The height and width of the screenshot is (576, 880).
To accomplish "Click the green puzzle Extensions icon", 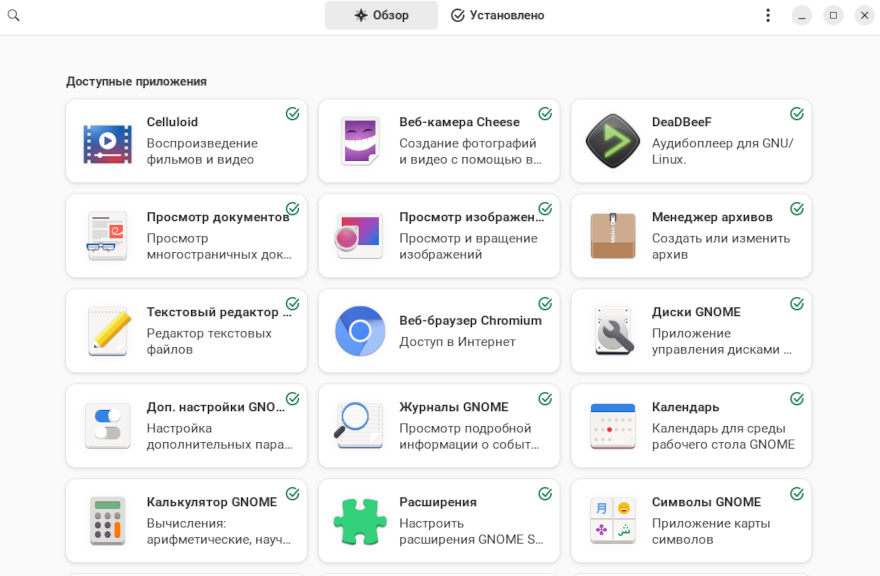I will coord(360,520).
